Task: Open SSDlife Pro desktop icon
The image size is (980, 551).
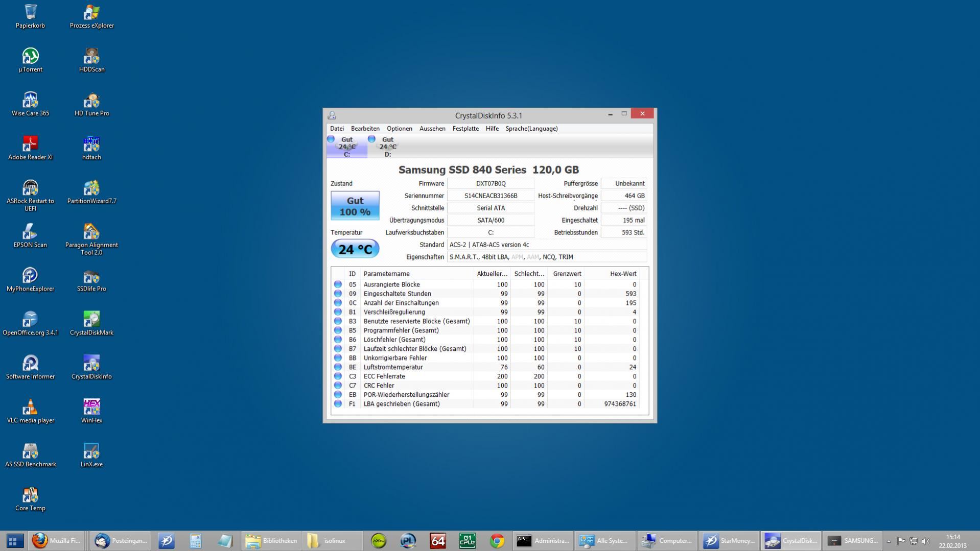Action: 91,280
